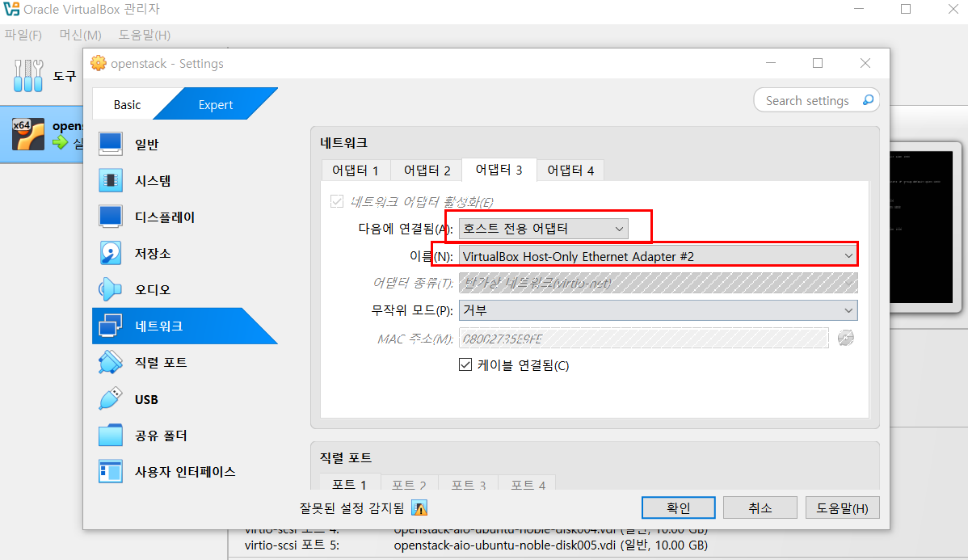Image resolution: width=968 pixels, height=560 pixels.
Task: Switch to 어댑터 4 tab
Action: click(x=570, y=171)
